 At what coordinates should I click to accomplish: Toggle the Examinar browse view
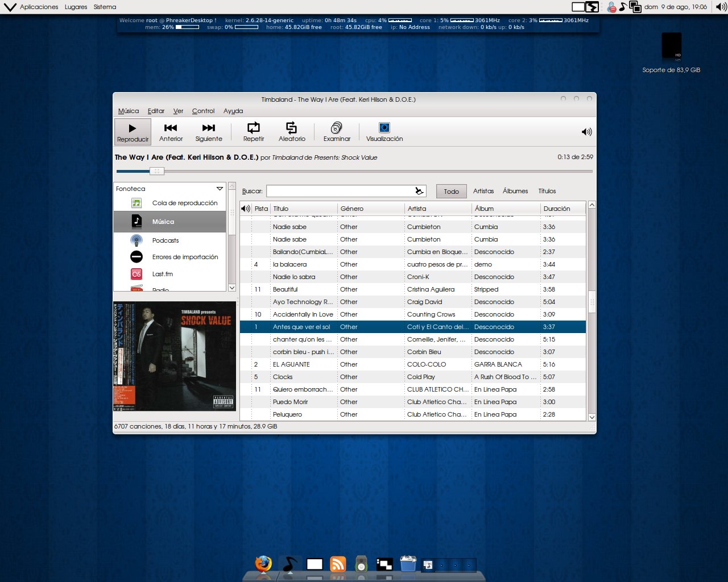click(337, 132)
